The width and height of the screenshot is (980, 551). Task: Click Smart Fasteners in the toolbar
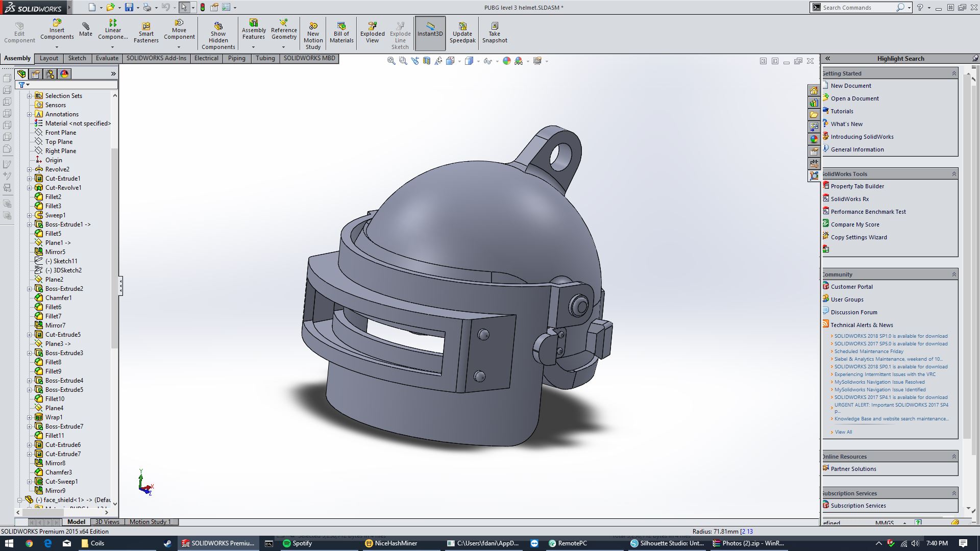[146, 33]
